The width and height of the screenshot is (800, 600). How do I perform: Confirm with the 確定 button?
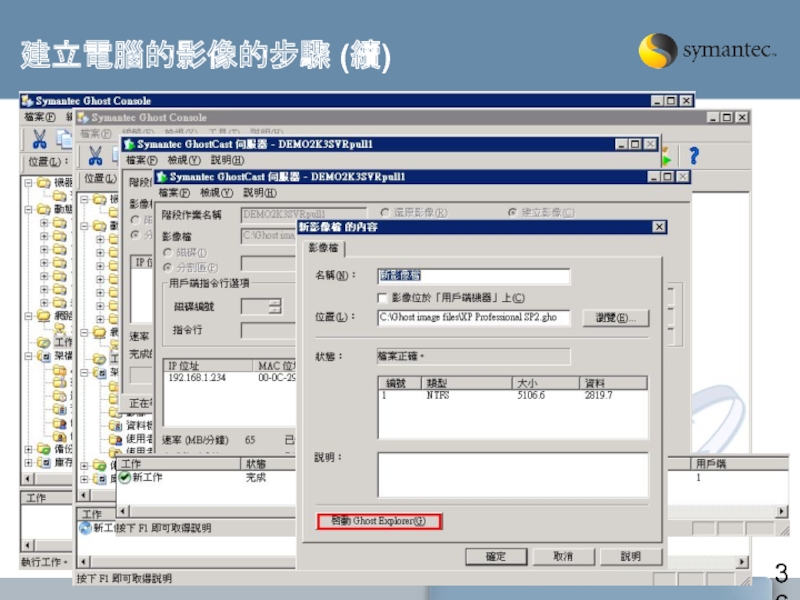click(496, 556)
